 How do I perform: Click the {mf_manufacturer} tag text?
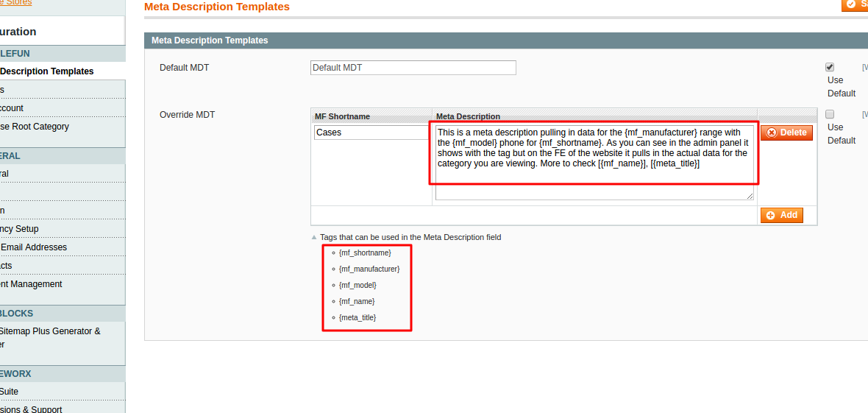pos(369,269)
